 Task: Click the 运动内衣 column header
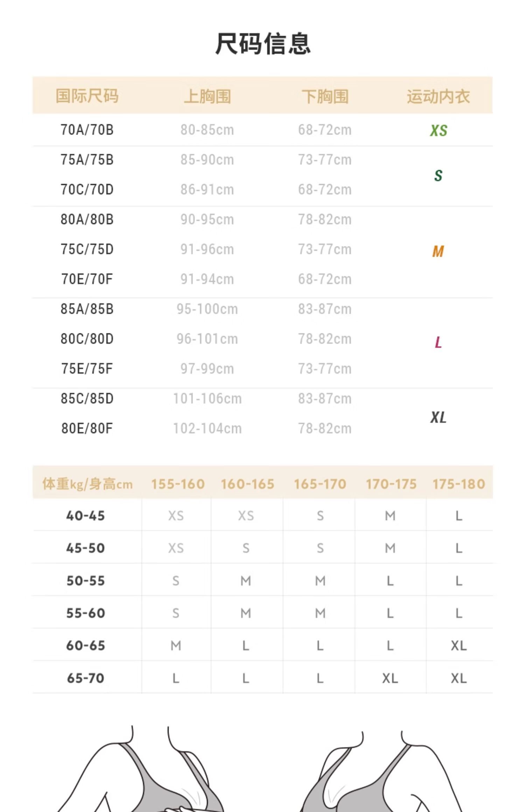click(438, 96)
